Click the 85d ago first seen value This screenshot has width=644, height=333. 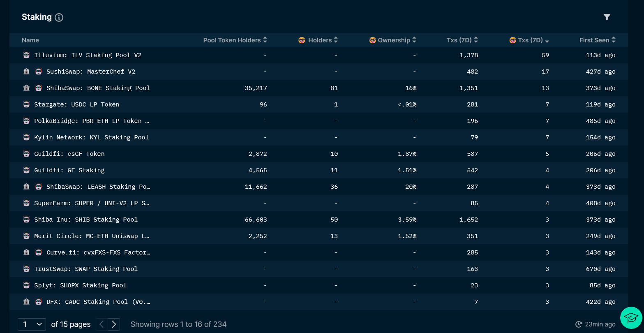[602, 285]
